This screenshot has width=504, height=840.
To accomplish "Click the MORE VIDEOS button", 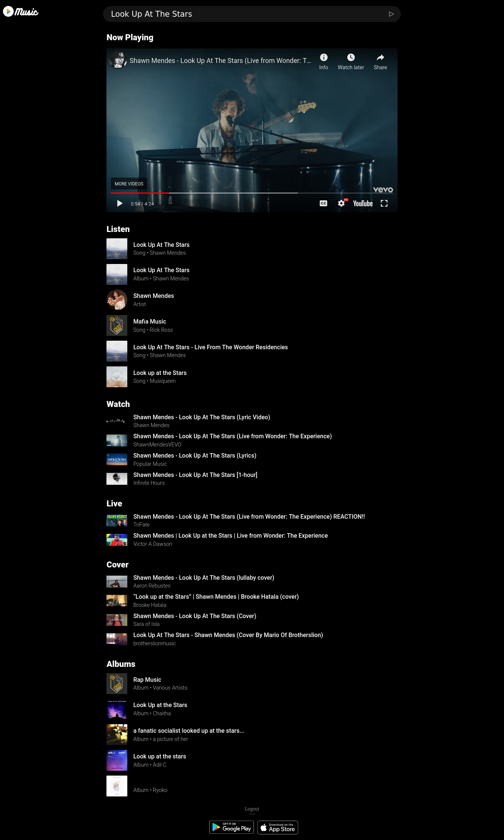I will tap(129, 184).
